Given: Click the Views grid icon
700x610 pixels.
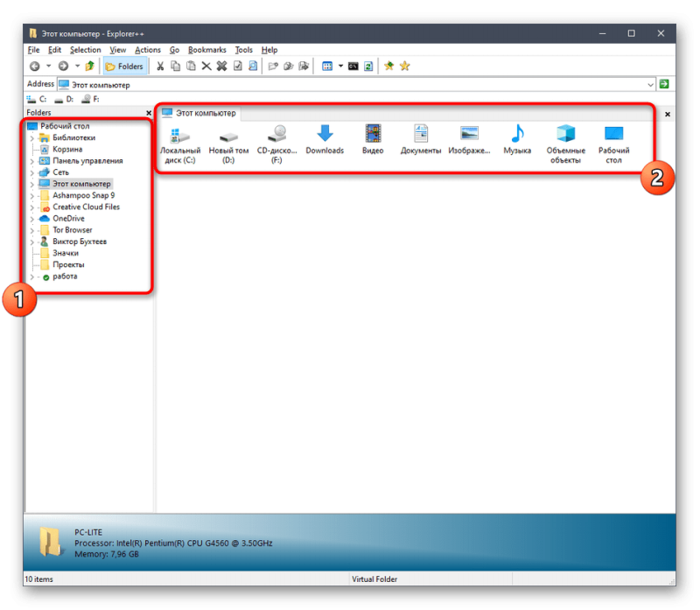Looking at the screenshot, I should [x=327, y=67].
